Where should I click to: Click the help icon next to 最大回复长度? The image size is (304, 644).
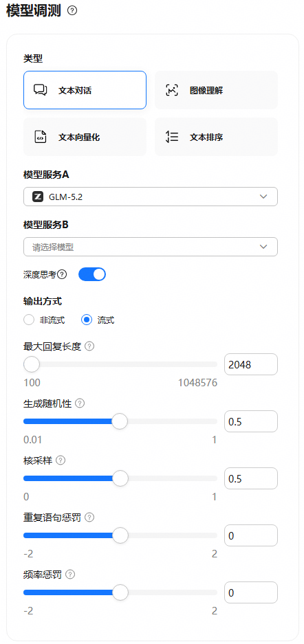tap(89, 346)
